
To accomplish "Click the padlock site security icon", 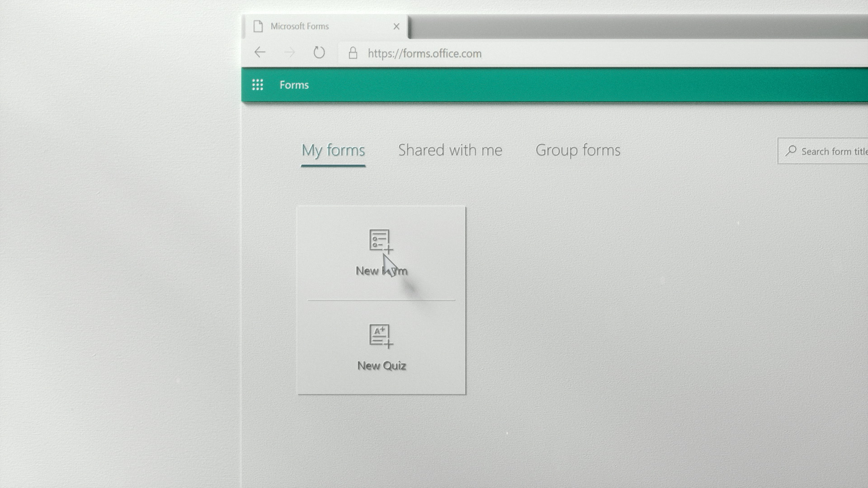I will tap(353, 53).
